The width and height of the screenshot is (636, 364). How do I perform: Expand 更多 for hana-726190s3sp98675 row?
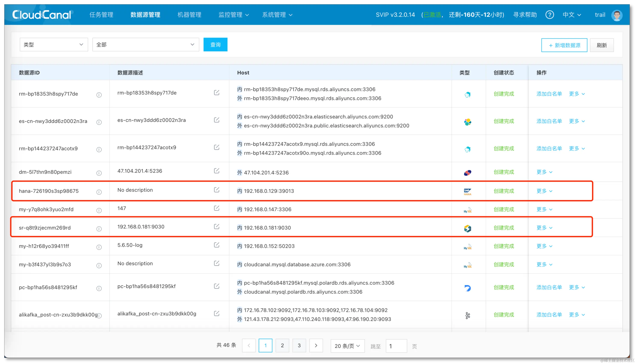tap(544, 191)
